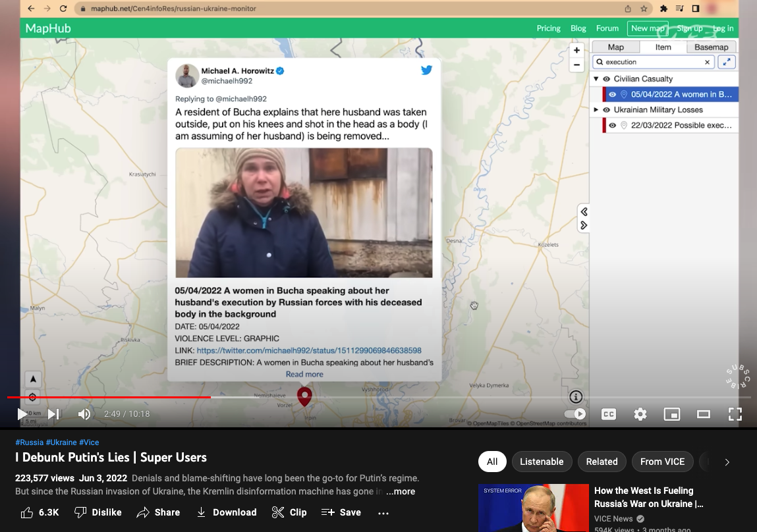The image size is (757, 532).
Task: Enter full screen mode
Action: pos(735,414)
